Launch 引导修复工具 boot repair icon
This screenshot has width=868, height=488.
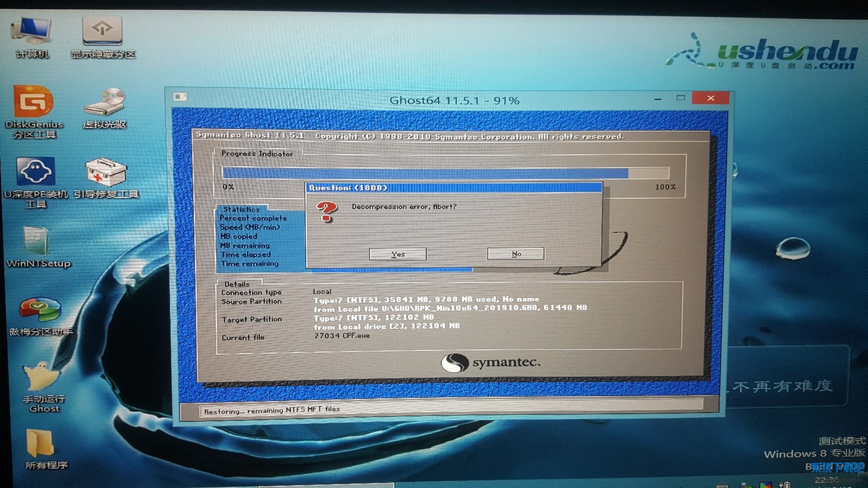coord(106,173)
